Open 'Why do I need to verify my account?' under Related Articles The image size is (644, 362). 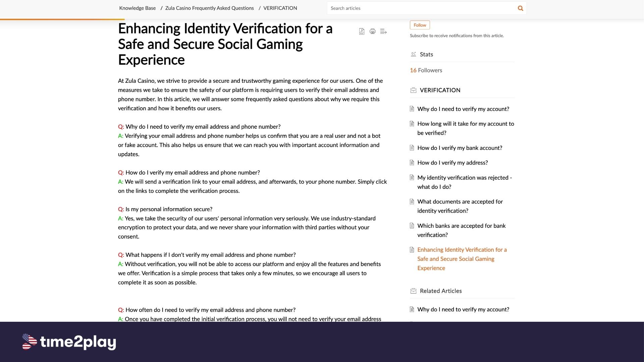pos(463,309)
